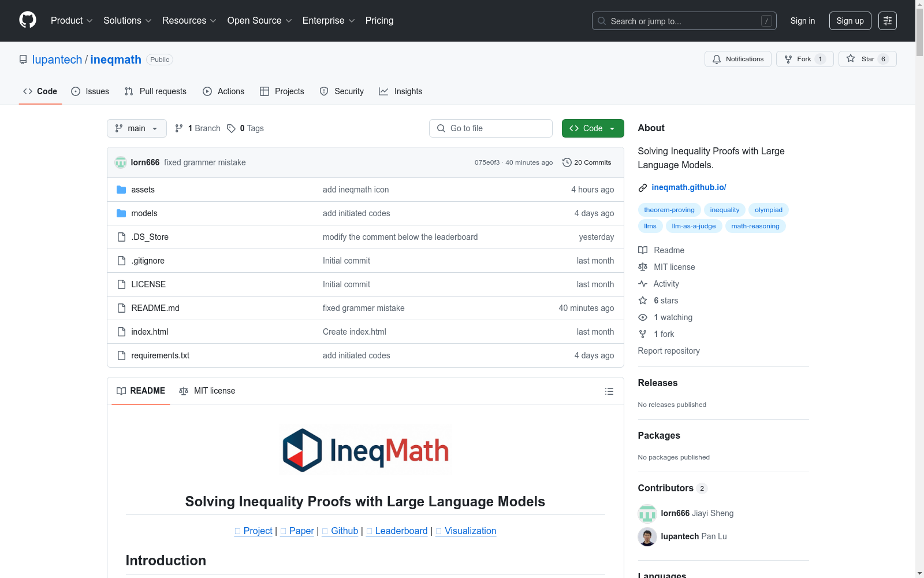
Task: Open the lupantech owner link
Action: click(x=57, y=60)
